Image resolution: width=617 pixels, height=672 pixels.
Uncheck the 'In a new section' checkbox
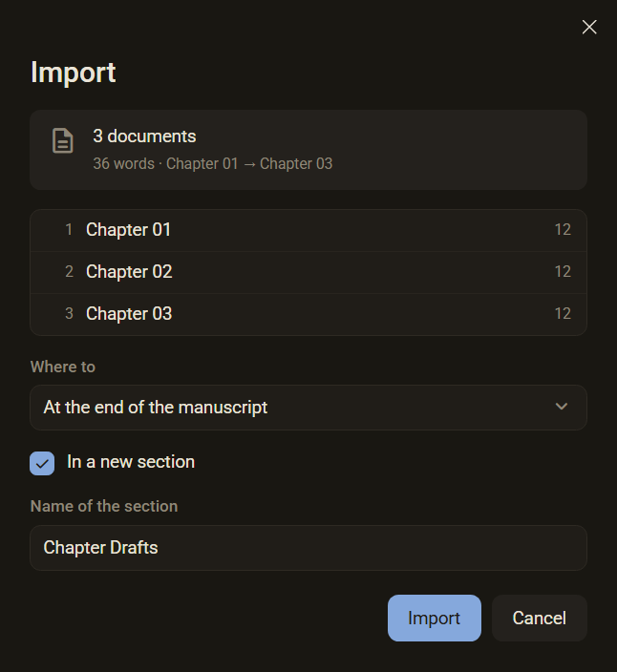point(42,463)
